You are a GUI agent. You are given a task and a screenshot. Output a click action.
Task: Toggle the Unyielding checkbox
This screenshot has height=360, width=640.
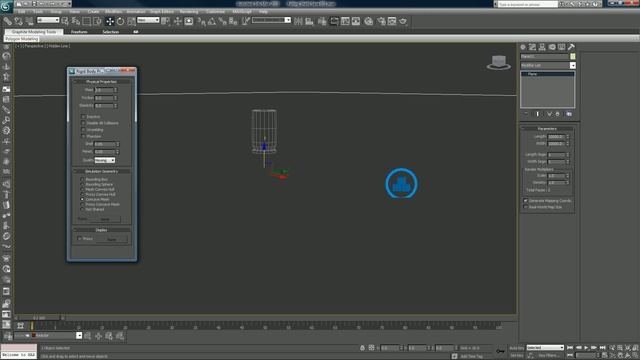(x=83, y=130)
